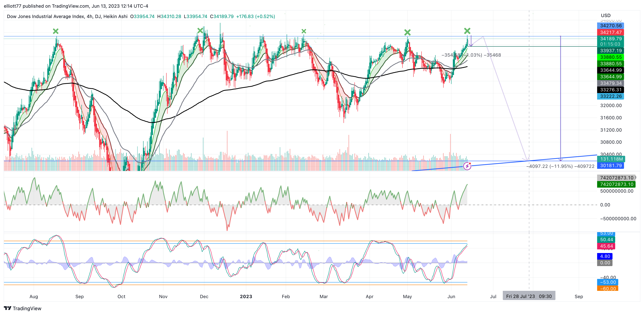Click the light blue 33222.26 price label
The image size is (644, 315).
pyautogui.click(x=611, y=96)
